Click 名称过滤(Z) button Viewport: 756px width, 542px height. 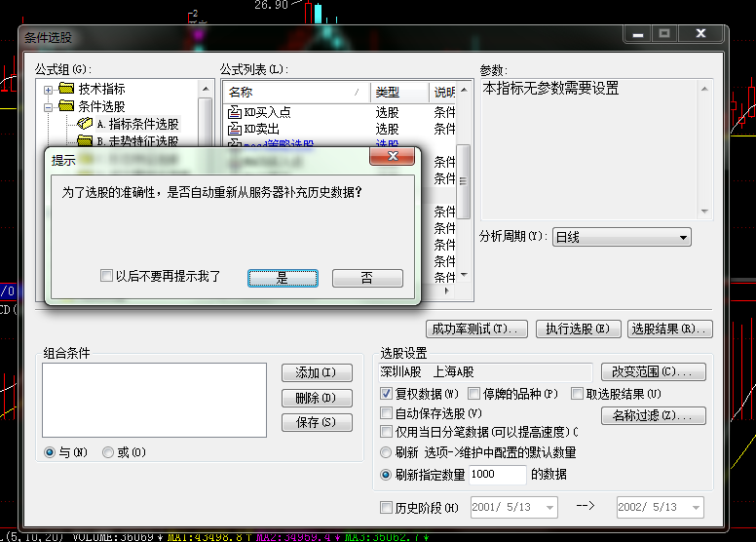pyautogui.click(x=654, y=415)
